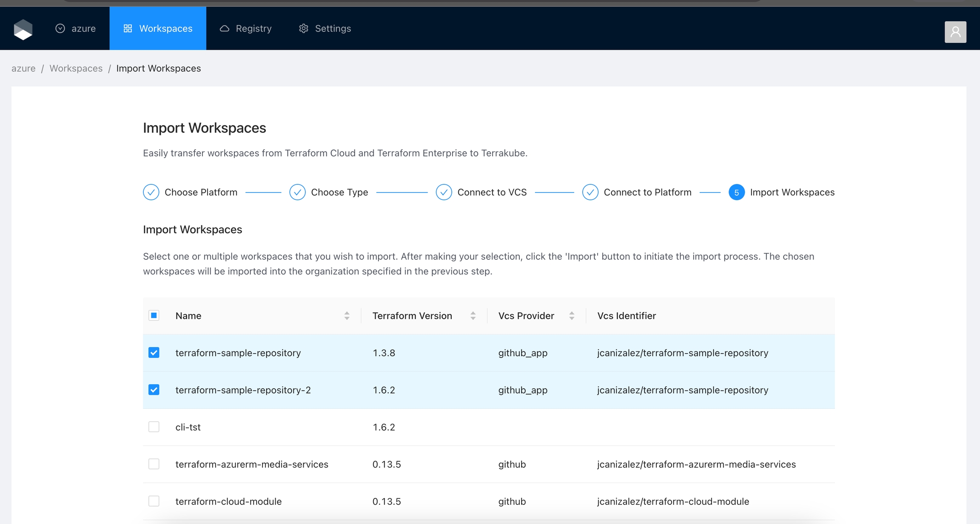This screenshot has height=524, width=980.
Task: Click the Choose Platform step checkmark icon
Action: (151, 192)
